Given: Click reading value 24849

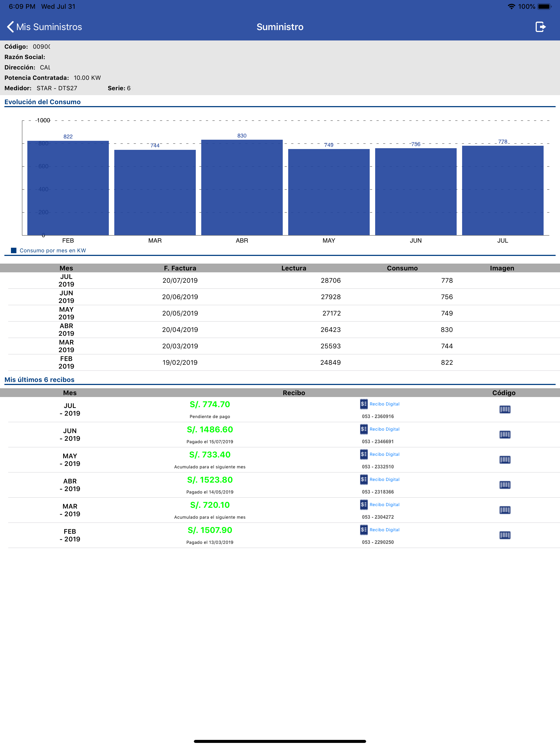Looking at the screenshot, I should 330,362.
